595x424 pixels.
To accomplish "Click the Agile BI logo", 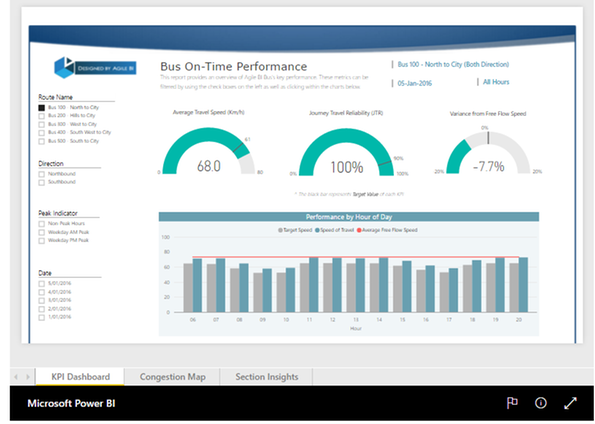I will [x=95, y=68].
